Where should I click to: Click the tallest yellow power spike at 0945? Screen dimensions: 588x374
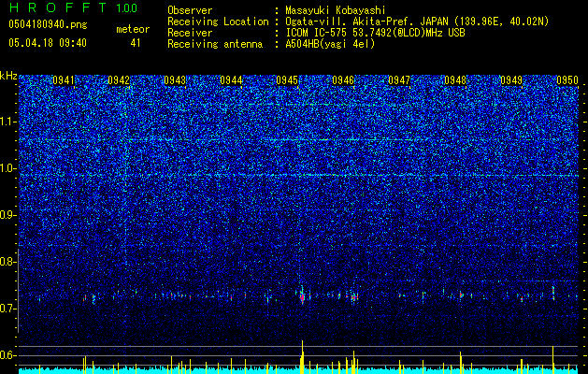302,356
